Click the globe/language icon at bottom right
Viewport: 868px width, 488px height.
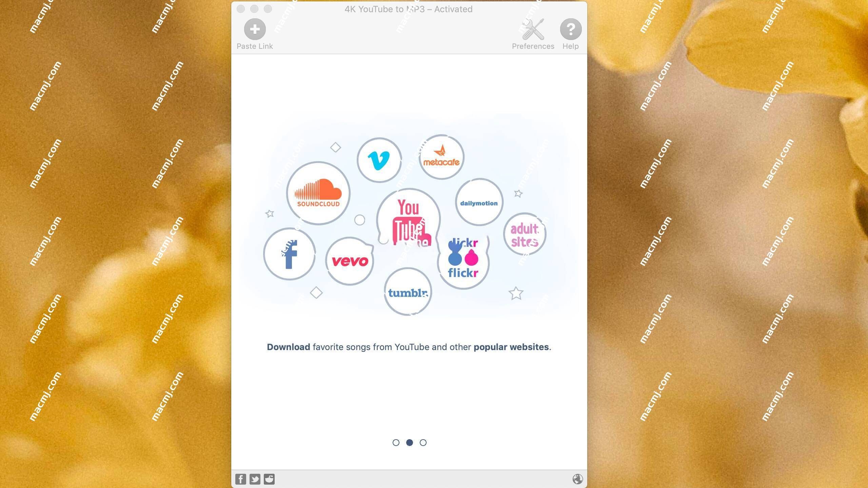[x=576, y=479]
